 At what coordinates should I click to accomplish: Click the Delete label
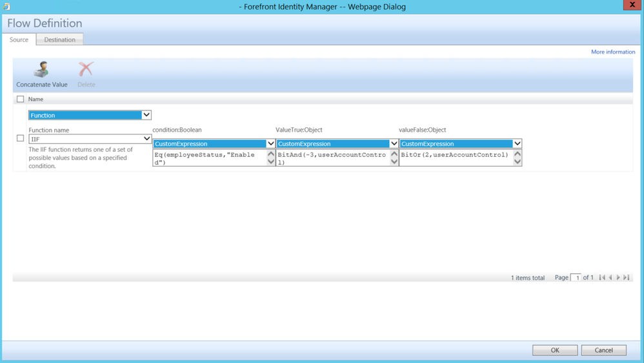click(x=86, y=84)
